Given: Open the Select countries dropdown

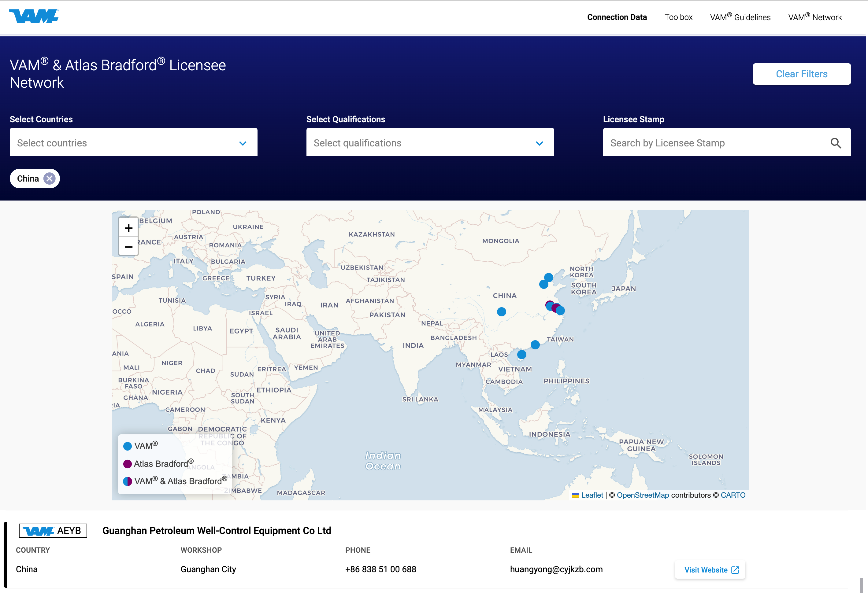Looking at the screenshot, I should click(x=133, y=142).
